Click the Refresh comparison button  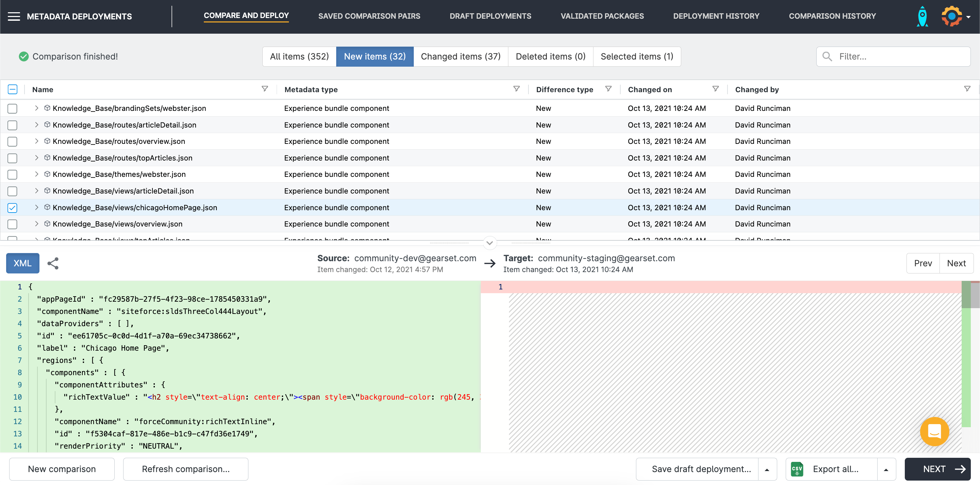pyautogui.click(x=186, y=469)
